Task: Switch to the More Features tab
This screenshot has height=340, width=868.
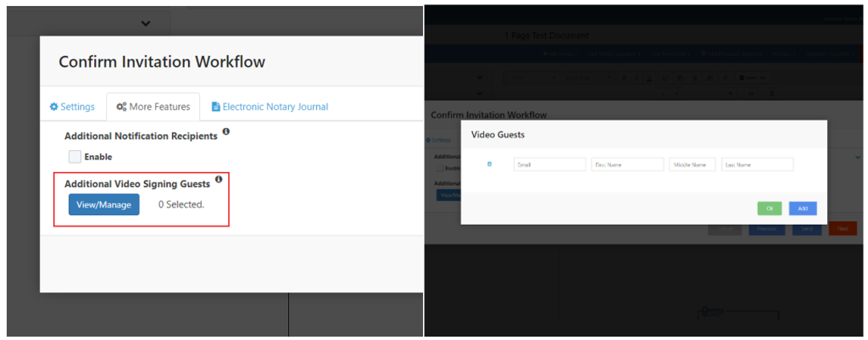Action: 153,107
